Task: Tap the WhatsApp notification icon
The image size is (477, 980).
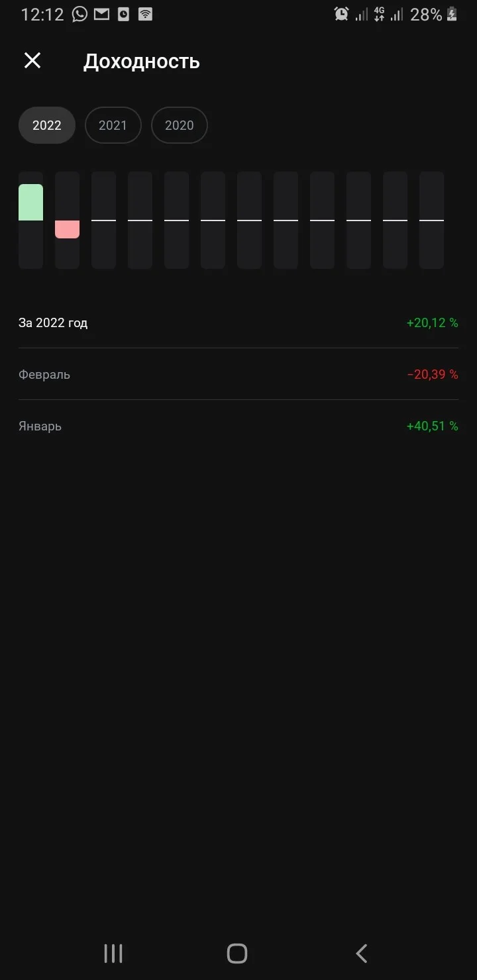Action: [x=79, y=14]
